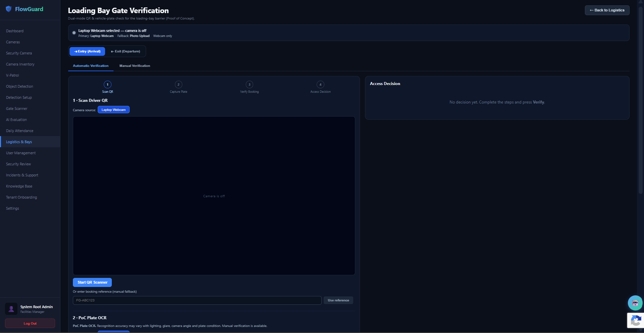Open Settings in the sidebar

click(x=30, y=208)
